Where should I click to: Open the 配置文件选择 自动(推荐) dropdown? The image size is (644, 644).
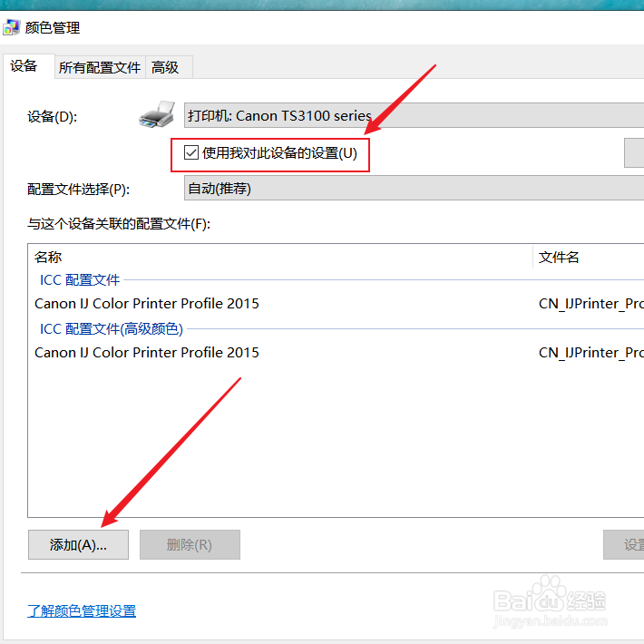click(x=414, y=188)
